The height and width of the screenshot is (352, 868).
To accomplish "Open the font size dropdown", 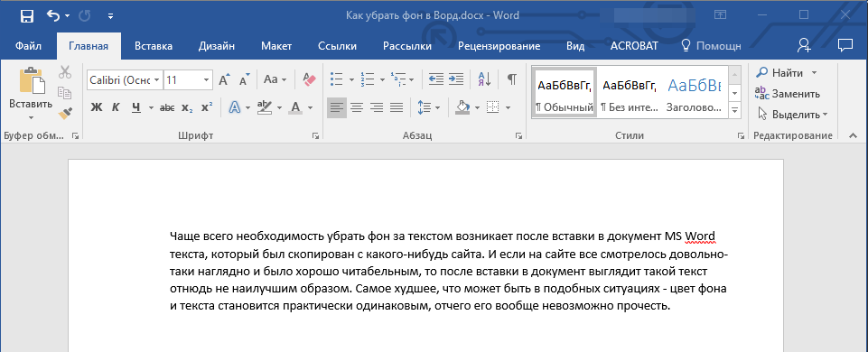I will [x=207, y=79].
